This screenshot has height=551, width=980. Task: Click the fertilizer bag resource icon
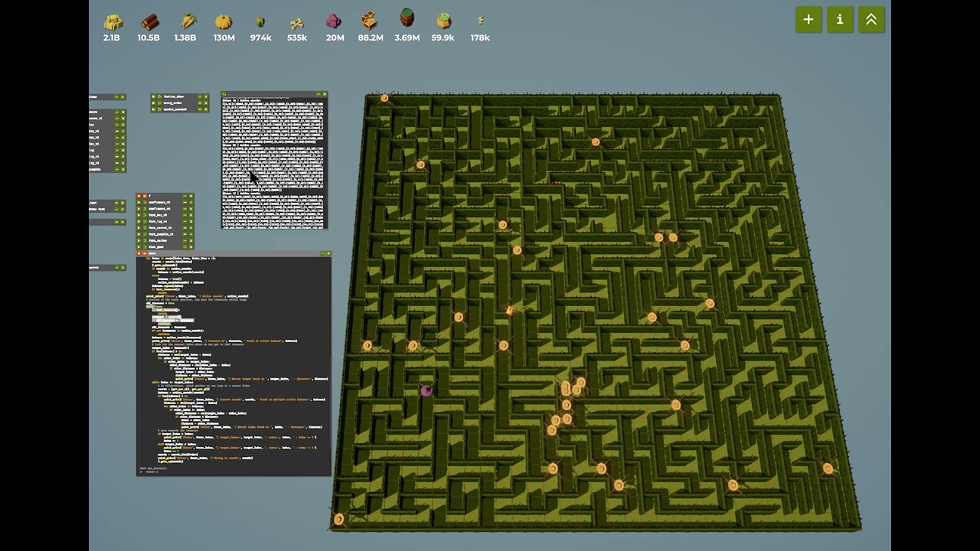[444, 21]
